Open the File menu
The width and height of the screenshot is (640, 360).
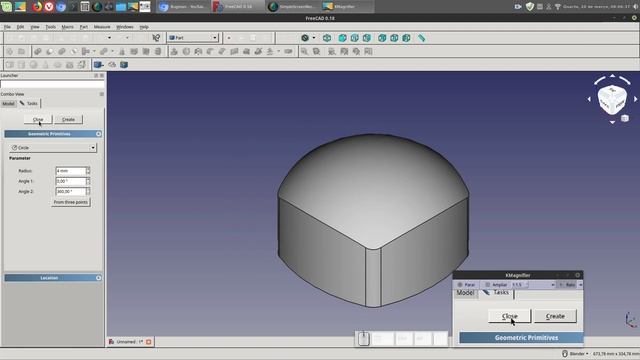7,27
